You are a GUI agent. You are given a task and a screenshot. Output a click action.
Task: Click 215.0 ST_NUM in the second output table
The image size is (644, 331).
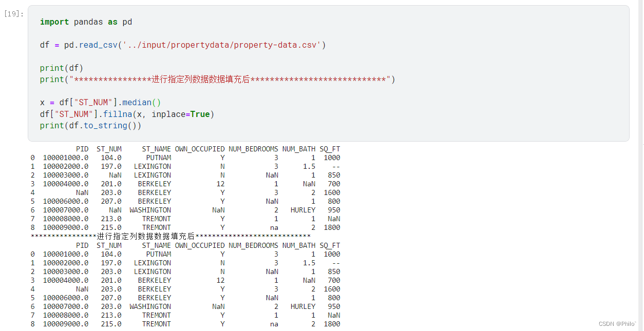111,324
